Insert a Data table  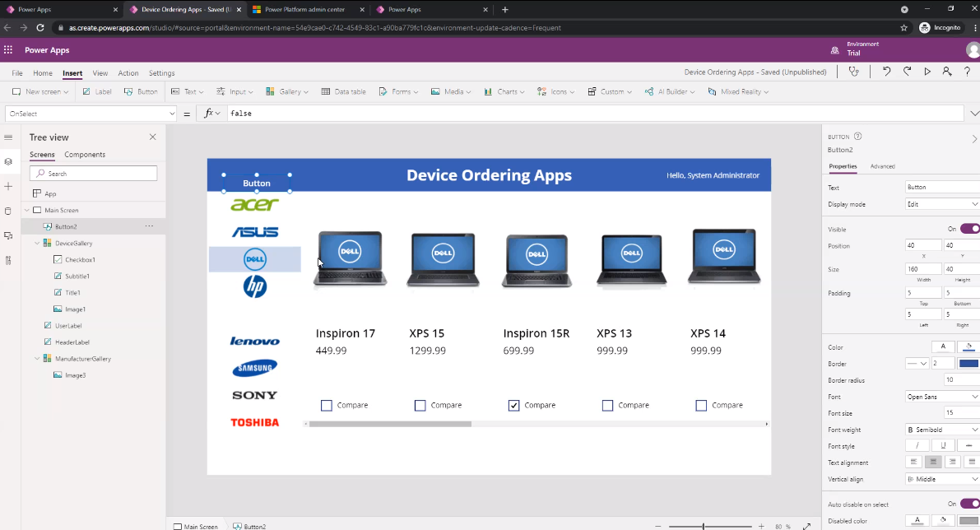[343, 91]
